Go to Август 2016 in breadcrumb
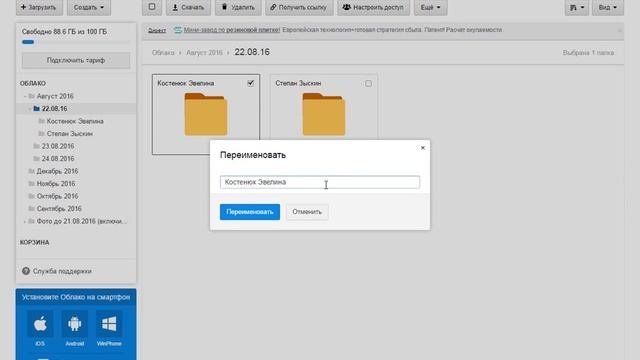The image size is (640, 360). click(x=204, y=53)
